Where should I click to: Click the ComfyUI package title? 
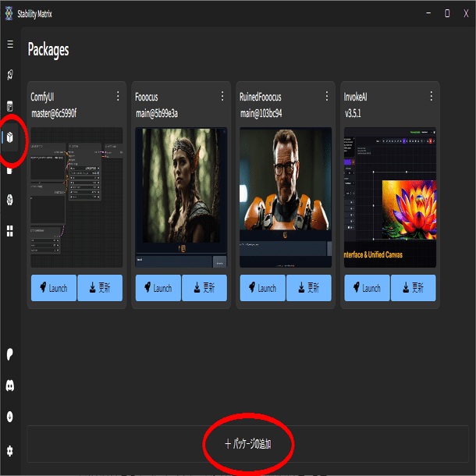click(42, 97)
